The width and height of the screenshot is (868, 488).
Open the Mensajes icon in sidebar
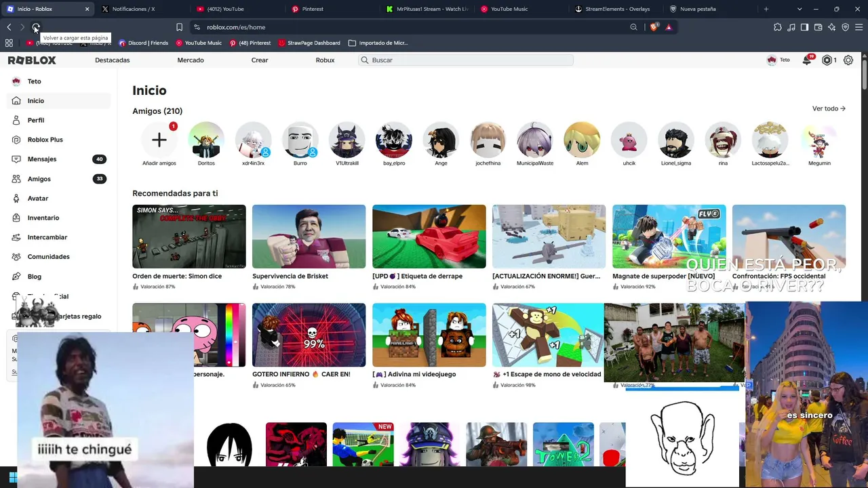[x=16, y=159]
